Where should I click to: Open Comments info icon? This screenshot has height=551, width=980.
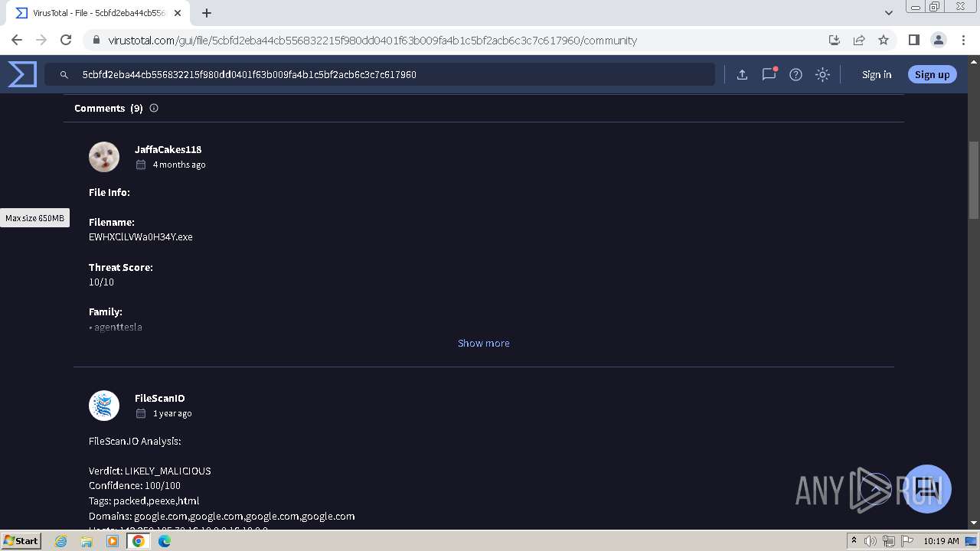pyautogui.click(x=154, y=108)
